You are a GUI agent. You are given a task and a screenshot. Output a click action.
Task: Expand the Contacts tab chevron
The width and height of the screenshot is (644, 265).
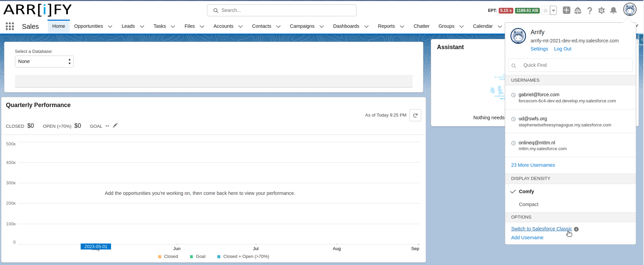point(278,26)
